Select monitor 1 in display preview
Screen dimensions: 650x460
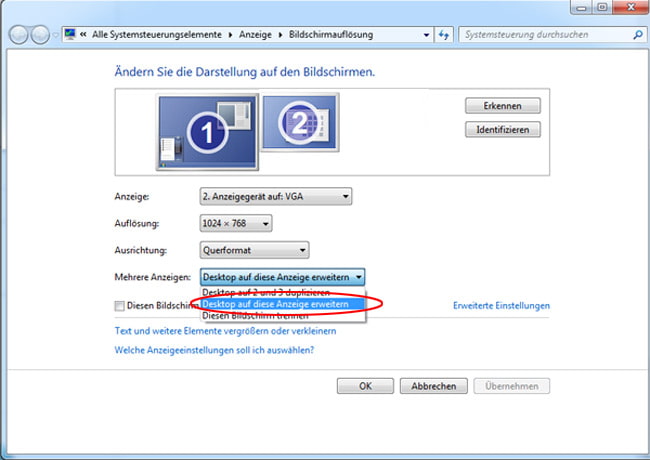pyautogui.click(x=208, y=131)
